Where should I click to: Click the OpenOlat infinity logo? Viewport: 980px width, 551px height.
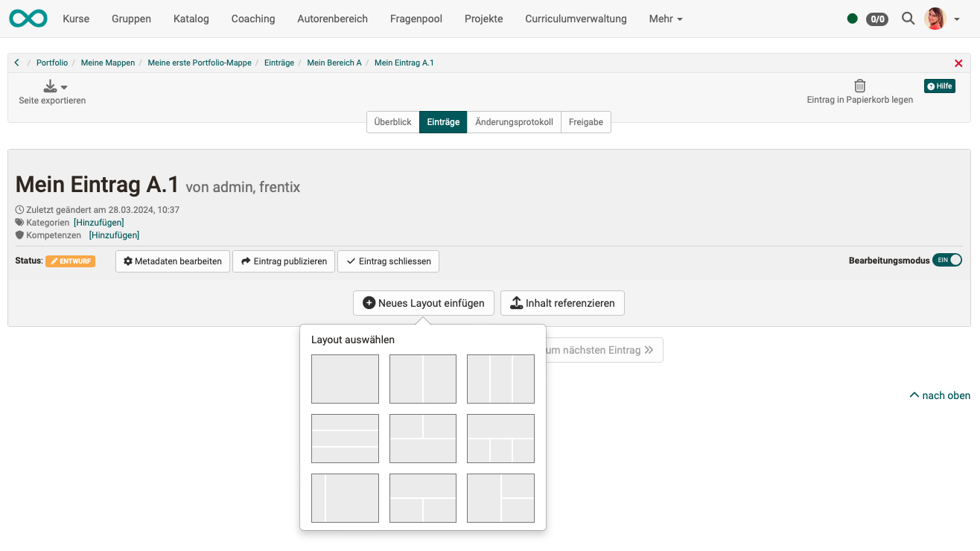tap(28, 18)
